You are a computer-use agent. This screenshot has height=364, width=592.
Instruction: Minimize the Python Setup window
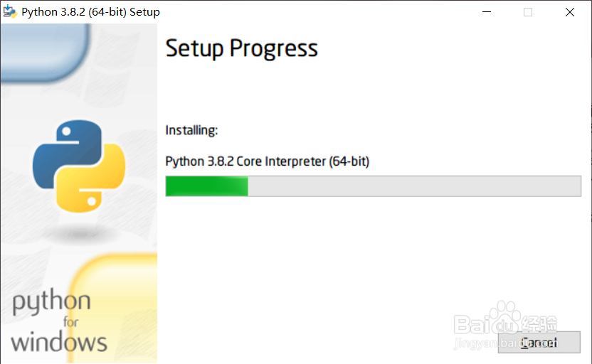(x=487, y=12)
